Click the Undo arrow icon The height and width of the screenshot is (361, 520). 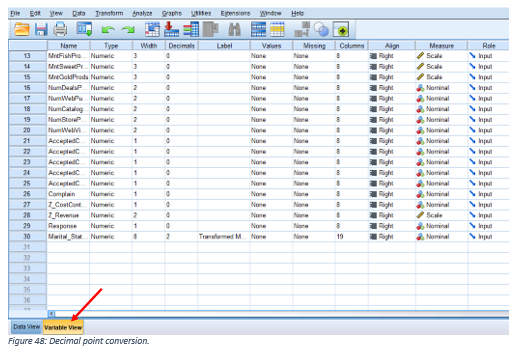108,30
